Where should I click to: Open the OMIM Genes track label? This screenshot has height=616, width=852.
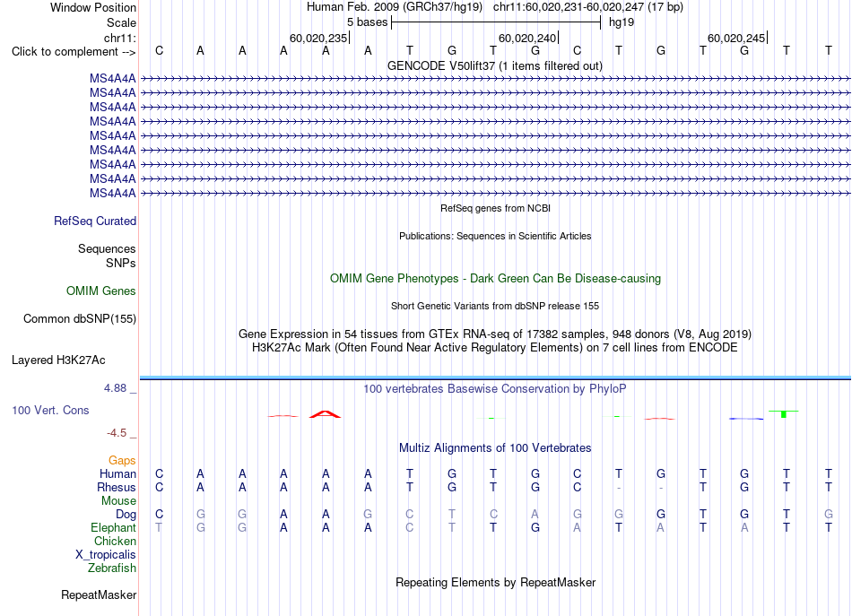point(101,291)
